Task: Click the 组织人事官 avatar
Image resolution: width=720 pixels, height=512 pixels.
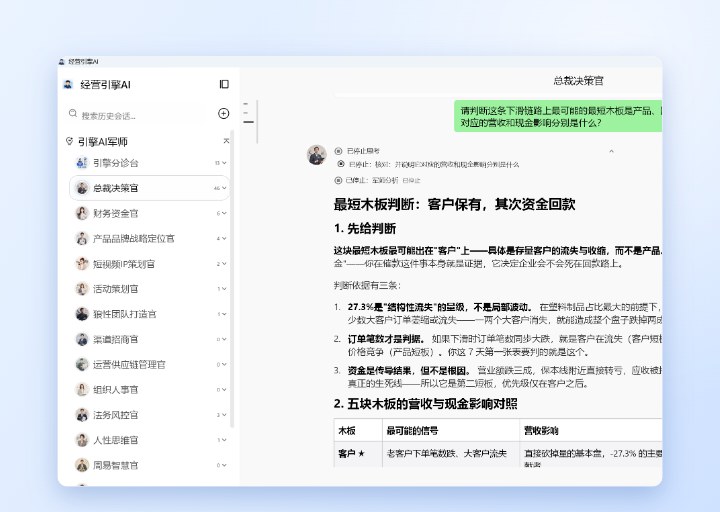Action: pyautogui.click(x=82, y=389)
